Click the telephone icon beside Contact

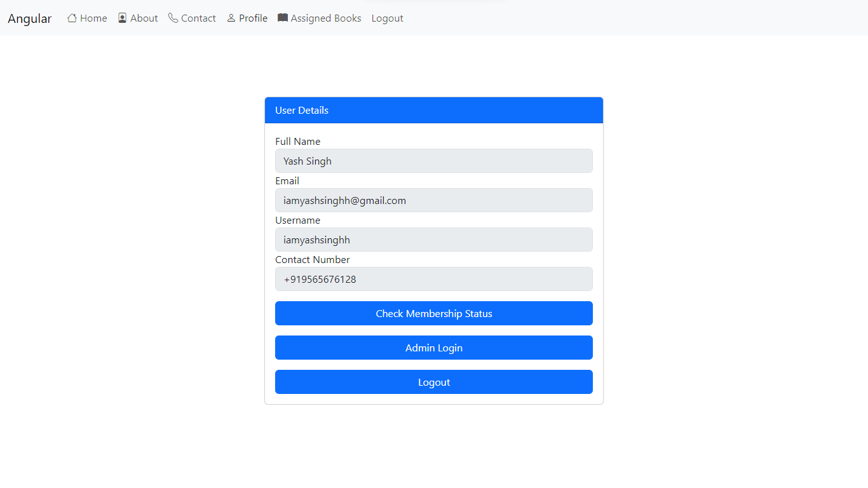[x=173, y=18]
